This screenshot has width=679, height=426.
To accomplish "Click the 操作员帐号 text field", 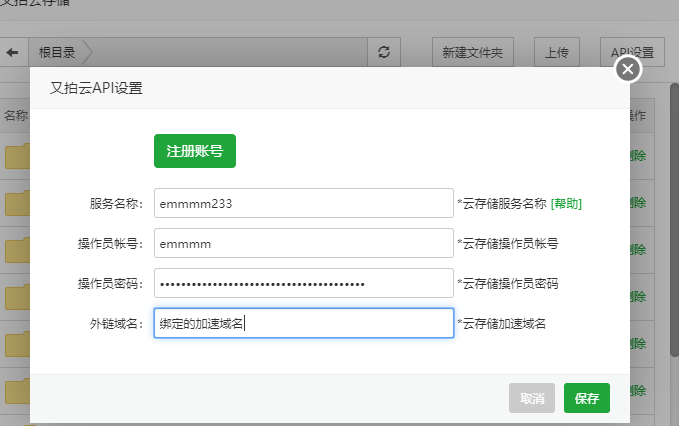I will [303, 243].
